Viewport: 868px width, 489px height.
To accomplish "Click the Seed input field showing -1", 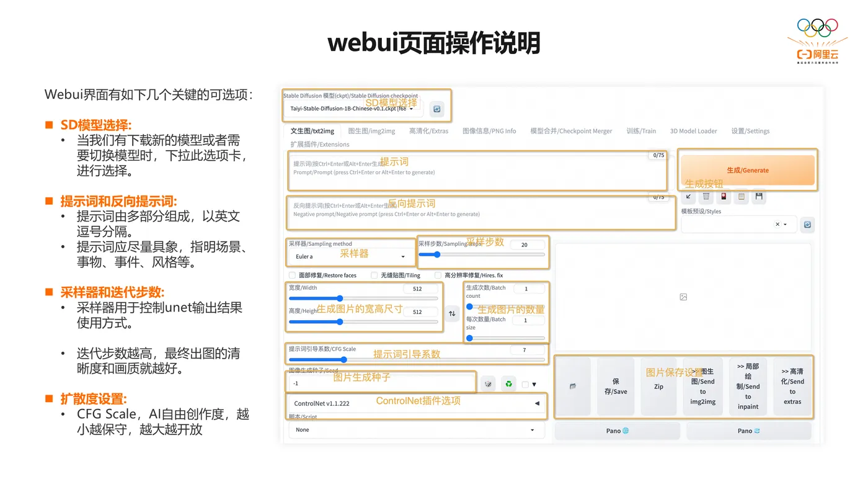I will tap(382, 384).
